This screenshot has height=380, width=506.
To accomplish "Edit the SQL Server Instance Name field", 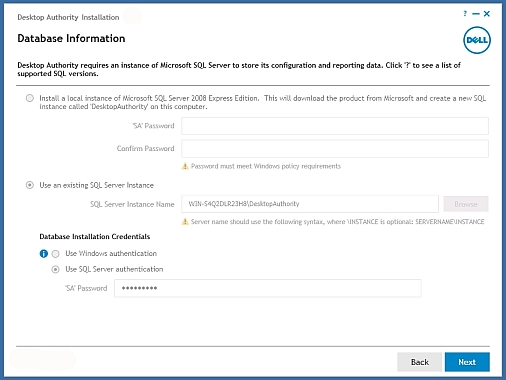I will click(x=310, y=204).
